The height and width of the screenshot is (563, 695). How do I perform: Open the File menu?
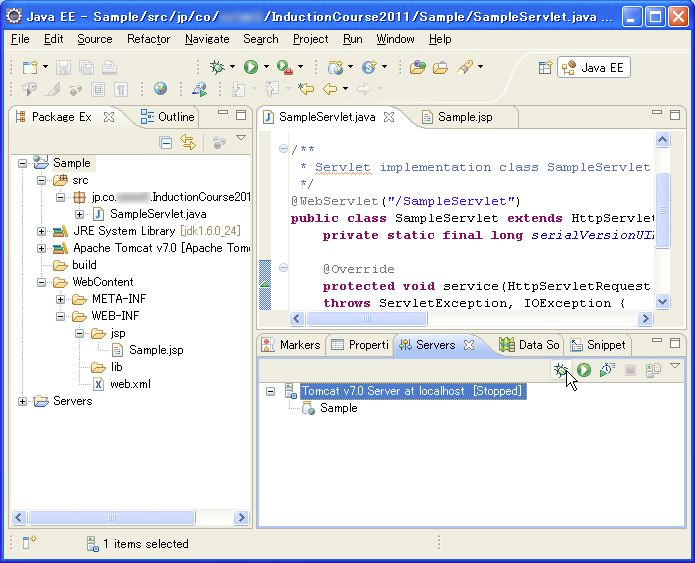pyautogui.click(x=20, y=39)
